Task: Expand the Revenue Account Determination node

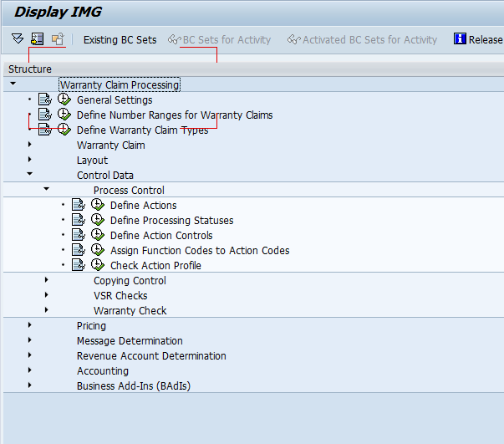Action: click(29, 355)
